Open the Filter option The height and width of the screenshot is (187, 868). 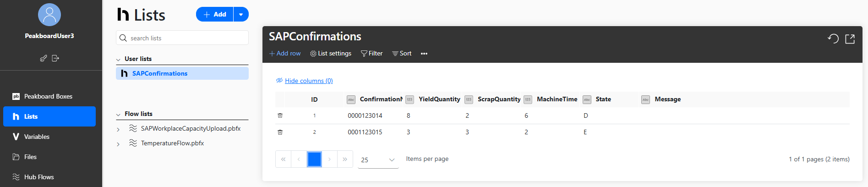pyautogui.click(x=371, y=53)
